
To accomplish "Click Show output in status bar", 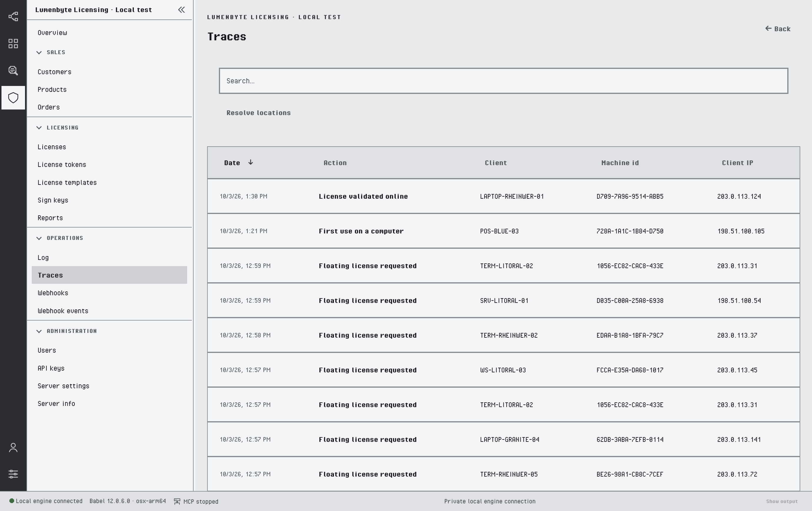I will pyautogui.click(x=782, y=502).
